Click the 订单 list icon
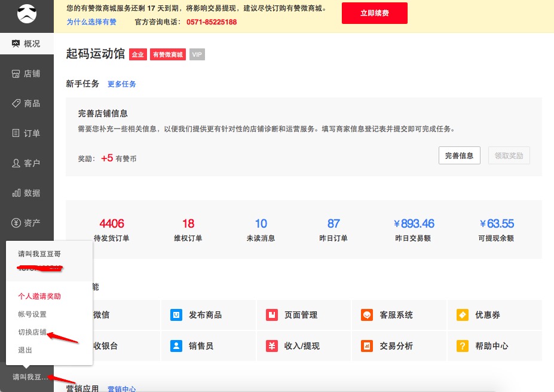 [x=16, y=133]
